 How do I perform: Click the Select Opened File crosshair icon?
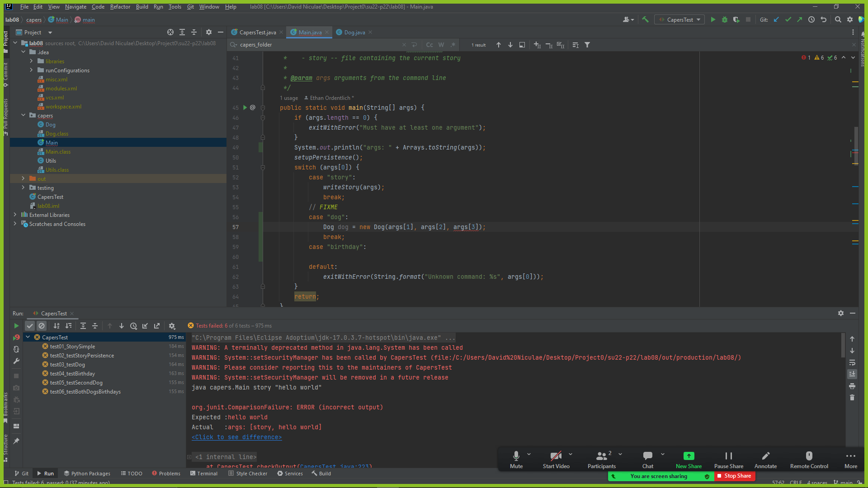[170, 32]
